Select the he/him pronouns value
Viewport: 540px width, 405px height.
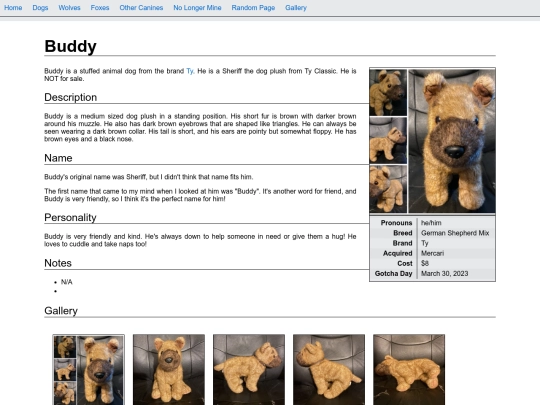[431, 223]
